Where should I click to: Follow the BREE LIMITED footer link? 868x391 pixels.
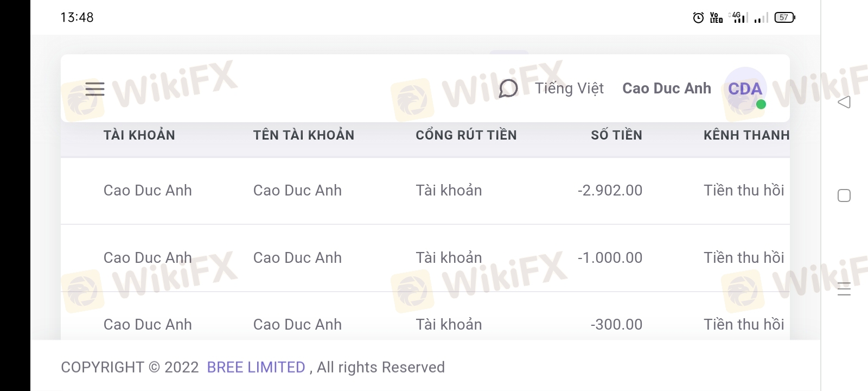point(256,367)
